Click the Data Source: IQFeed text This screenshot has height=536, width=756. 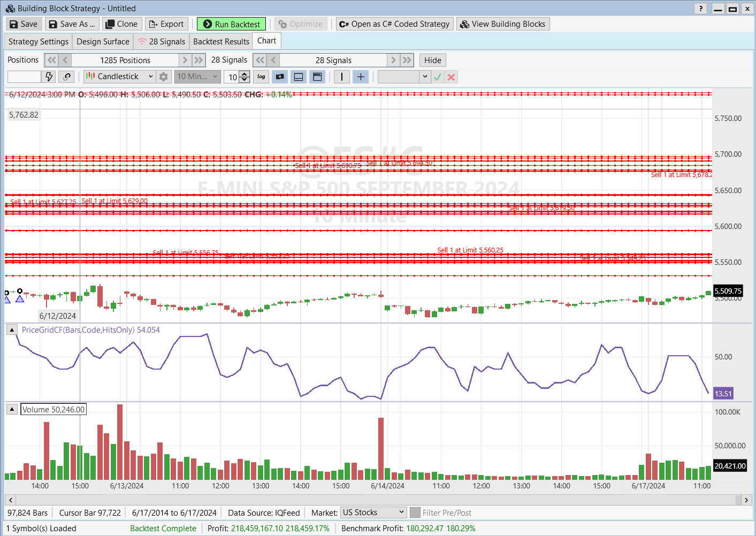pos(264,513)
